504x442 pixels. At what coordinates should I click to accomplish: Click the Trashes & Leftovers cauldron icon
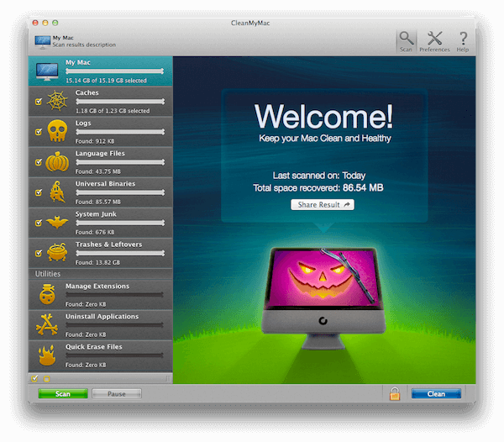click(x=57, y=252)
